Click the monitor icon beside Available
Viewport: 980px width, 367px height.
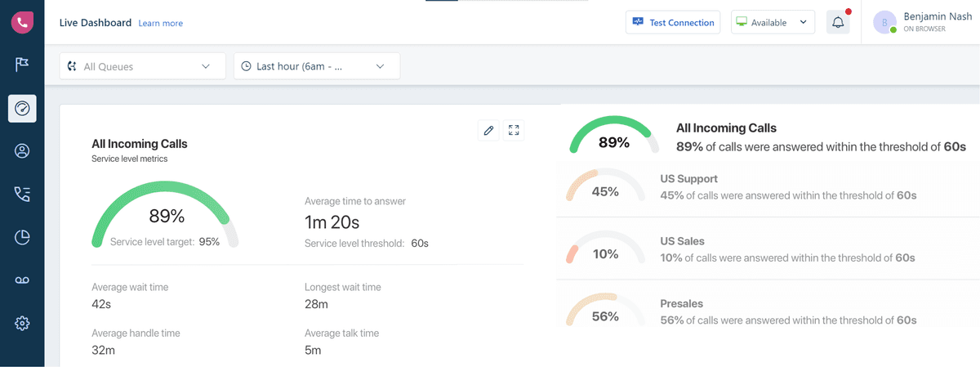point(741,23)
